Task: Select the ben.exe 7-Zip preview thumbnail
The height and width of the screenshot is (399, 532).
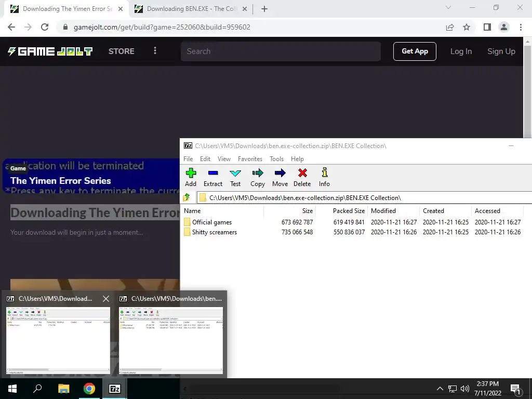Action: coord(171,340)
